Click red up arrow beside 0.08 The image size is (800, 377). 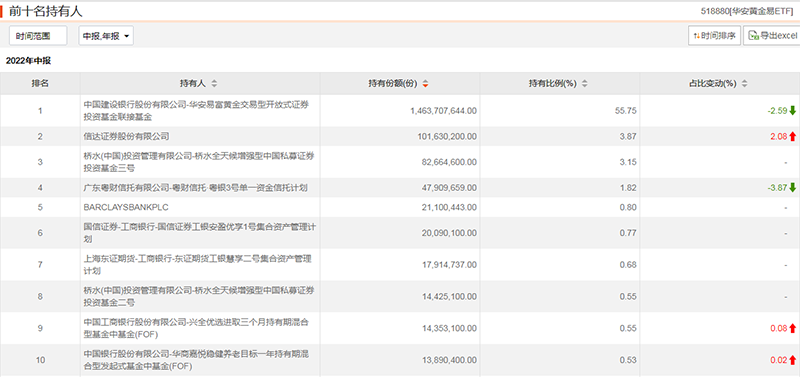pos(792,328)
